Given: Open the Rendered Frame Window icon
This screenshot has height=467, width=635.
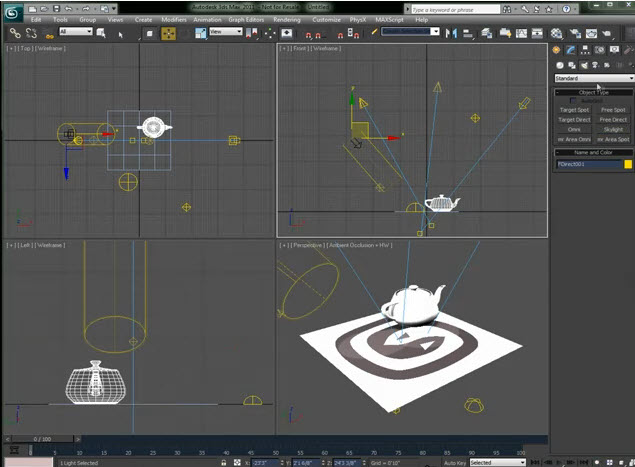Looking at the screenshot, I should (591, 33).
